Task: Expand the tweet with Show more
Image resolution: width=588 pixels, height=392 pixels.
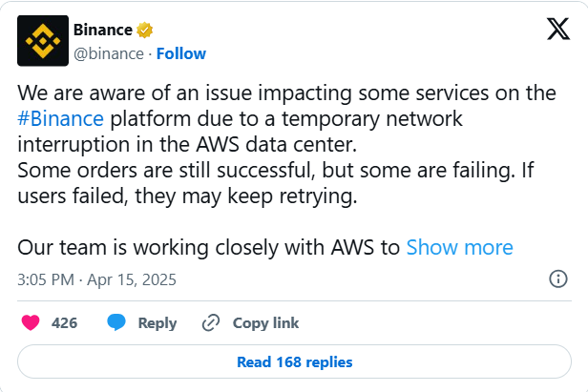Action: [459, 248]
